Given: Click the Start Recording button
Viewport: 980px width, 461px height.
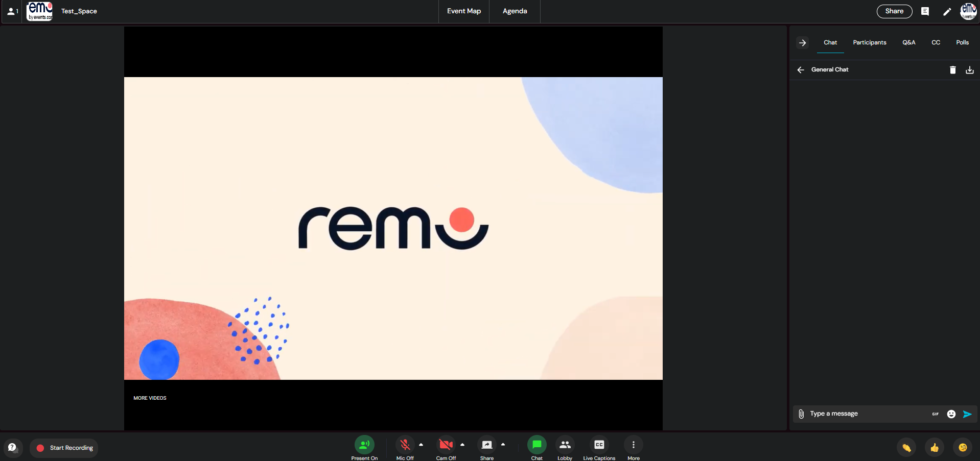Looking at the screenshot, I should [64, 448].
